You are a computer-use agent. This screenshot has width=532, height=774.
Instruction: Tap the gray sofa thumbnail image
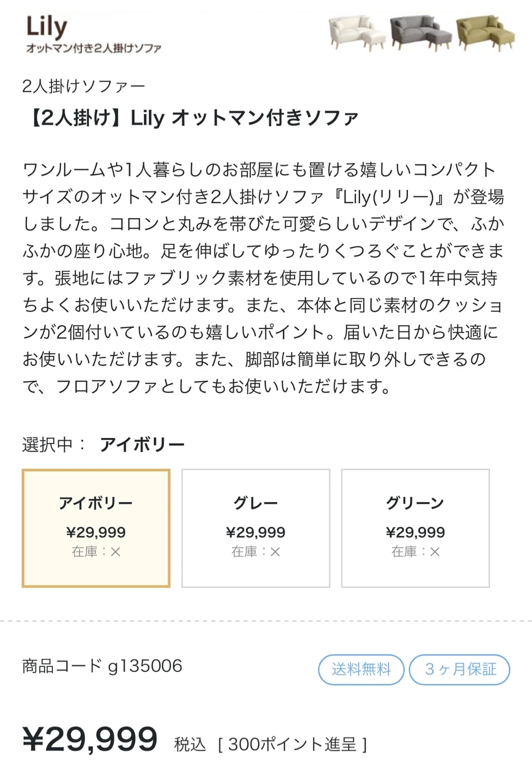coord(421,33)
